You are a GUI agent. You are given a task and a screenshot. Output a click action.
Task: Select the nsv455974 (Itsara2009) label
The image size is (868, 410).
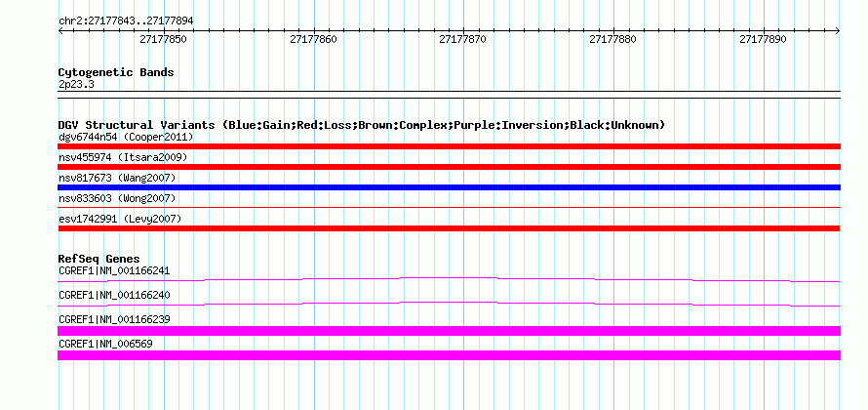(x=123, y=157)
